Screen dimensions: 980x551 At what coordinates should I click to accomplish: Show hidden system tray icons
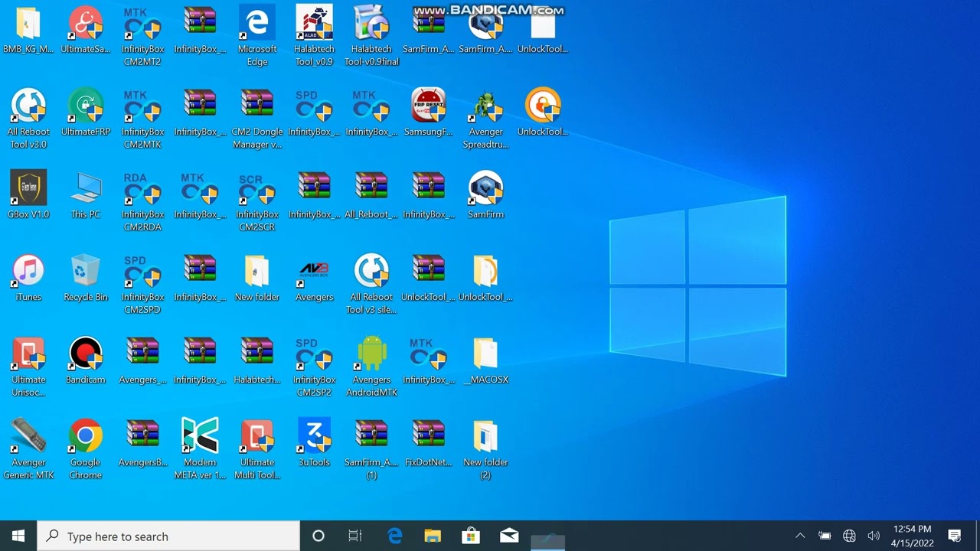tap(800, 536)
